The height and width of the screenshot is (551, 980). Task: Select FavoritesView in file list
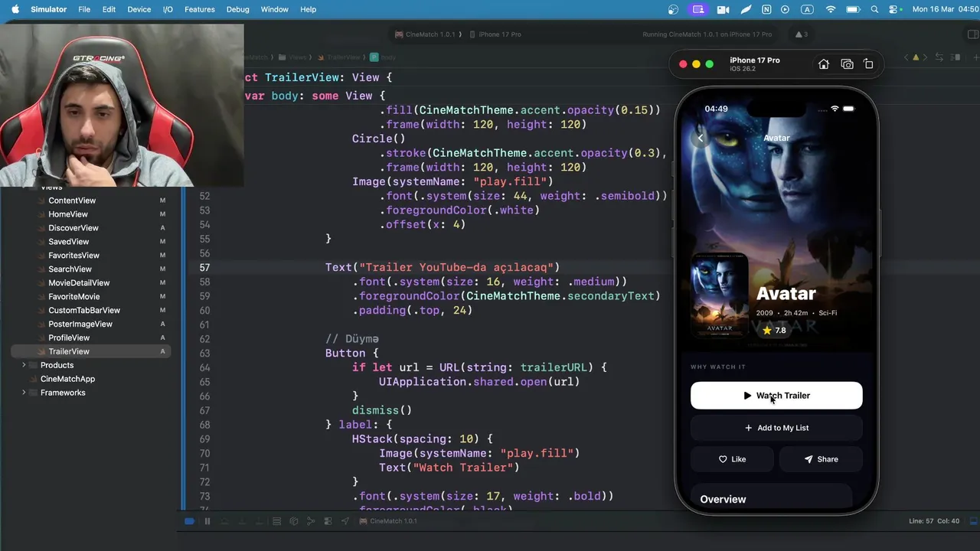[x=73, y=256]
